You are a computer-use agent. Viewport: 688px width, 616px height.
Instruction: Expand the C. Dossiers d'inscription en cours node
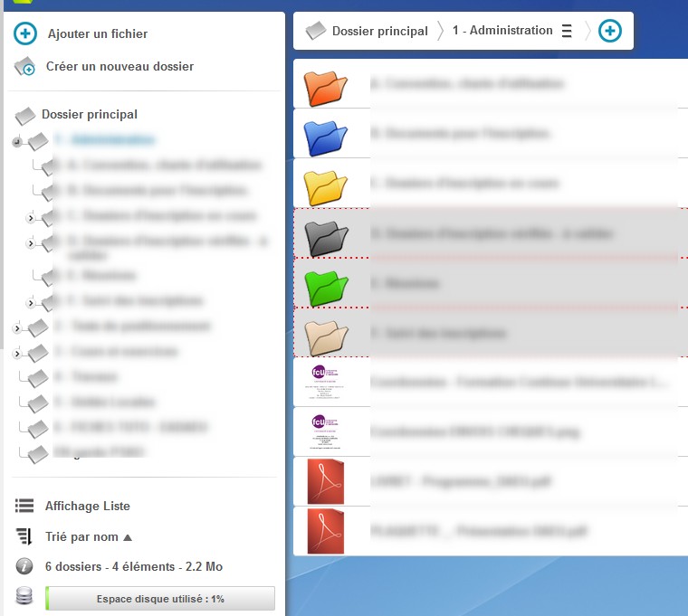(30, 218)
